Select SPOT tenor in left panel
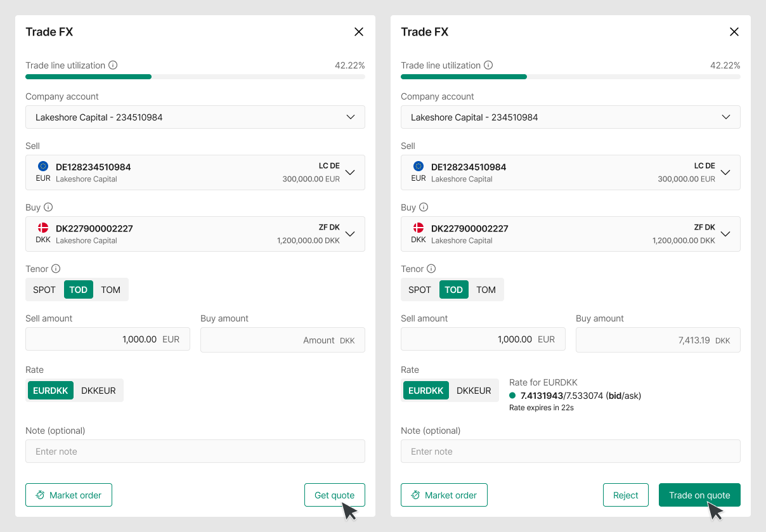Image resolution: width=766 pixels, height=532 pixels. coord(44,290)
